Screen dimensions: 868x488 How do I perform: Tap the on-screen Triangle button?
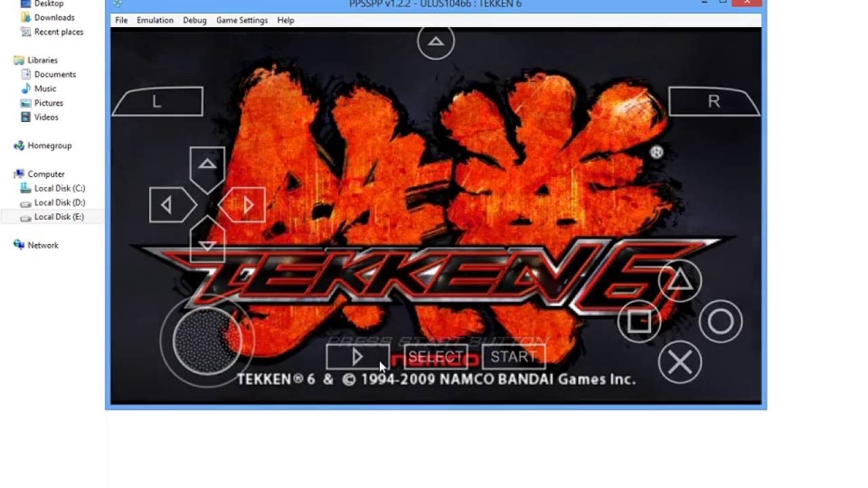click(x=679, y=280)
